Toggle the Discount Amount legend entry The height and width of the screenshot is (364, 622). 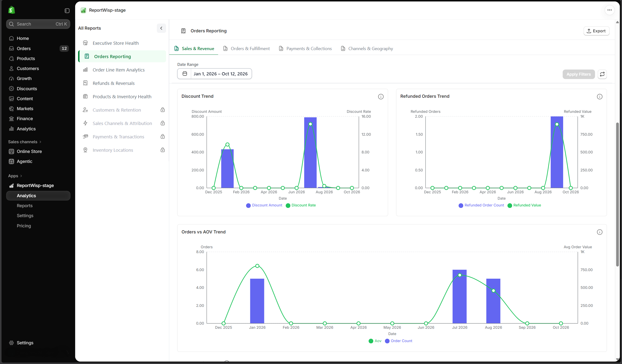click(x=264, y=205)
